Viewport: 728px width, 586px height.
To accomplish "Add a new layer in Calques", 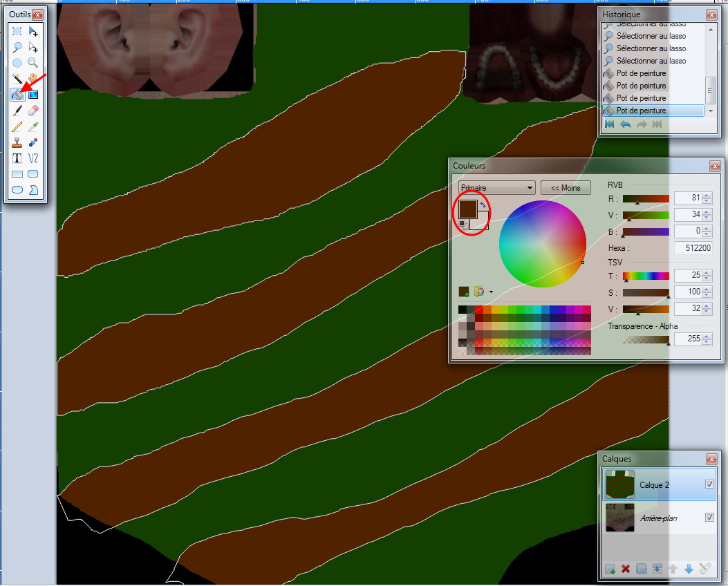I will click(x=610, y=569).
